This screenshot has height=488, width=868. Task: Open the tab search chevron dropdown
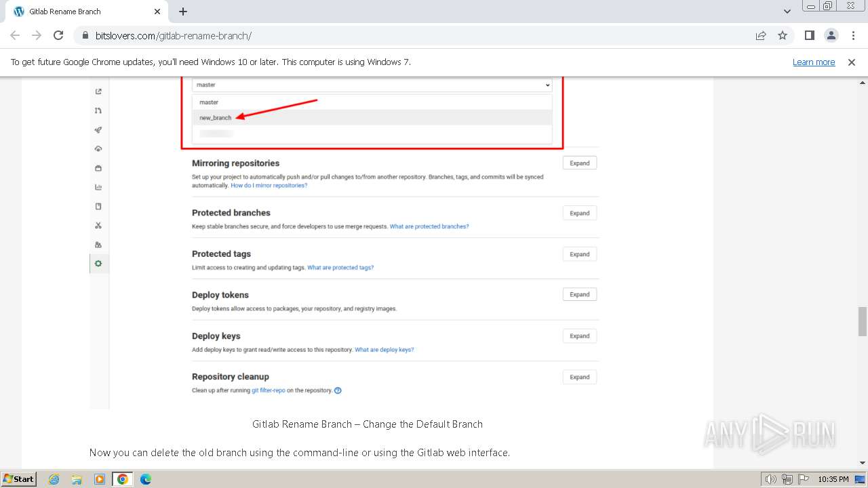(x=787, y=12)
